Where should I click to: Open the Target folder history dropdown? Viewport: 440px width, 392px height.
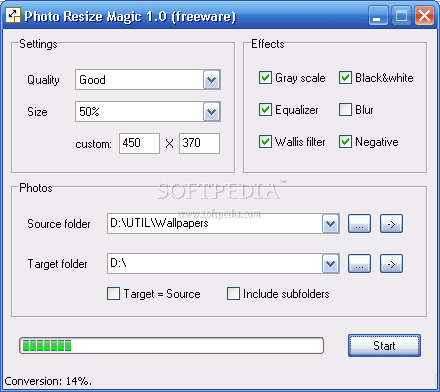[330, 264]
